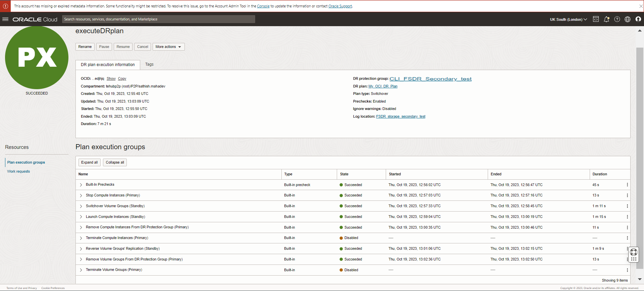The height and width of the screenshot is (291, 644).
Task: Click the page vertical scrollbar
Action: click(x=640, y=158)
